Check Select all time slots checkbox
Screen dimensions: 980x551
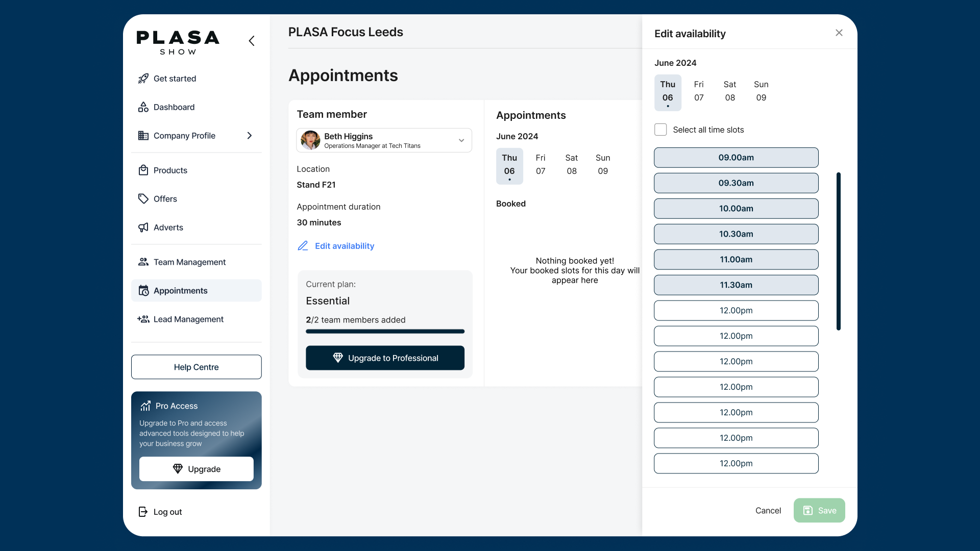660,130
